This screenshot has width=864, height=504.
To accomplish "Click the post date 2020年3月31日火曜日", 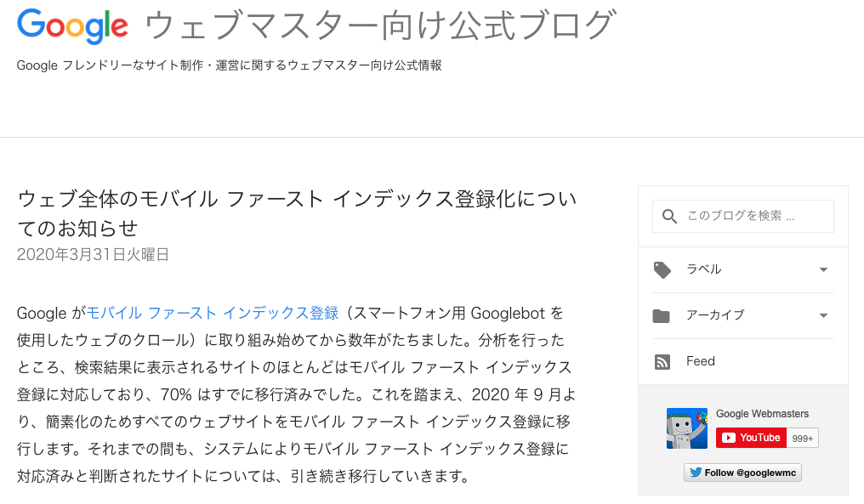I will coord(93,254).
